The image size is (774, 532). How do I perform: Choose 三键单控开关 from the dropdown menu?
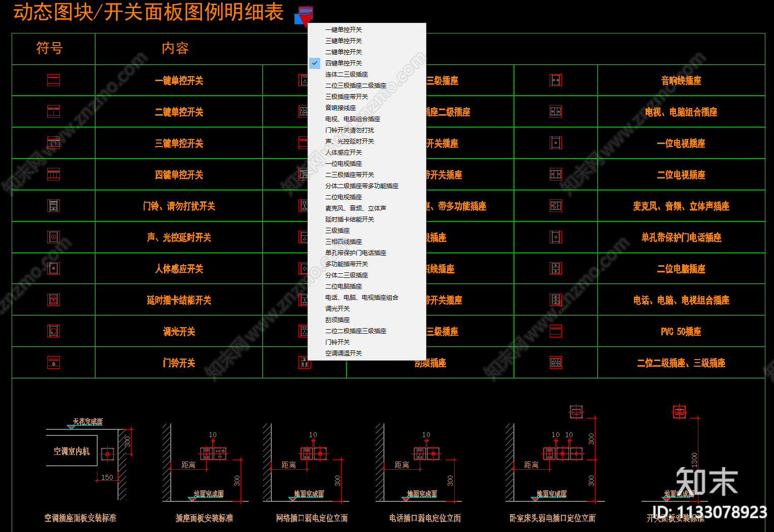point(344,41)
